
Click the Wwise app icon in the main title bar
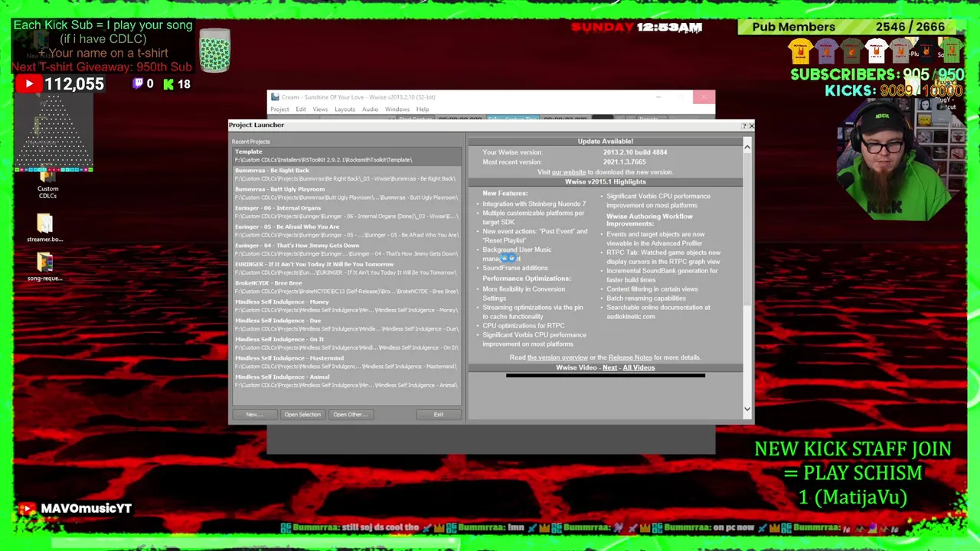click(274, 97)
